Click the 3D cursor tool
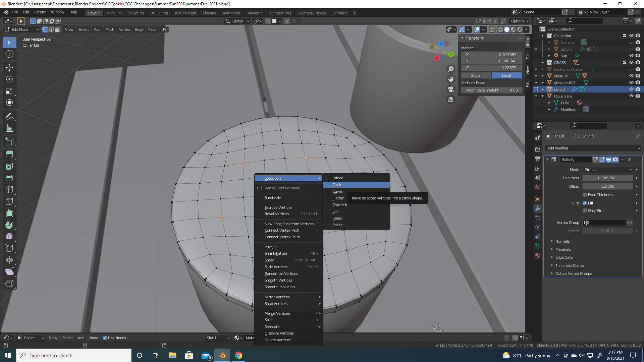This screenshot has height=362, width=644. [x=9, y=54]
